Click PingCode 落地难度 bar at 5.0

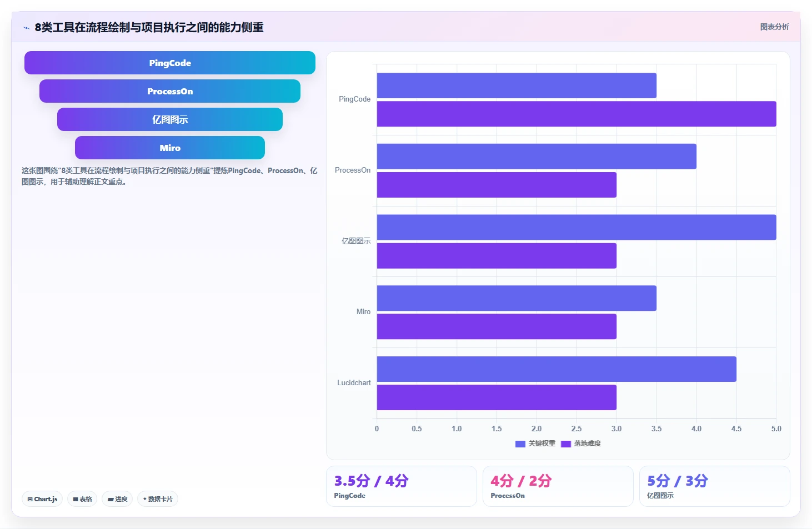pos(577,114)
